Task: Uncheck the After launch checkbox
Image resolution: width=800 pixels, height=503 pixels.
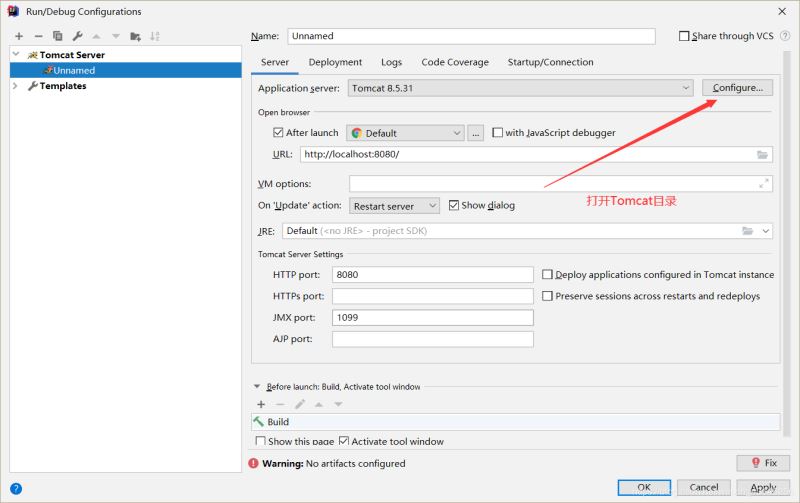Action: point(278,133)
